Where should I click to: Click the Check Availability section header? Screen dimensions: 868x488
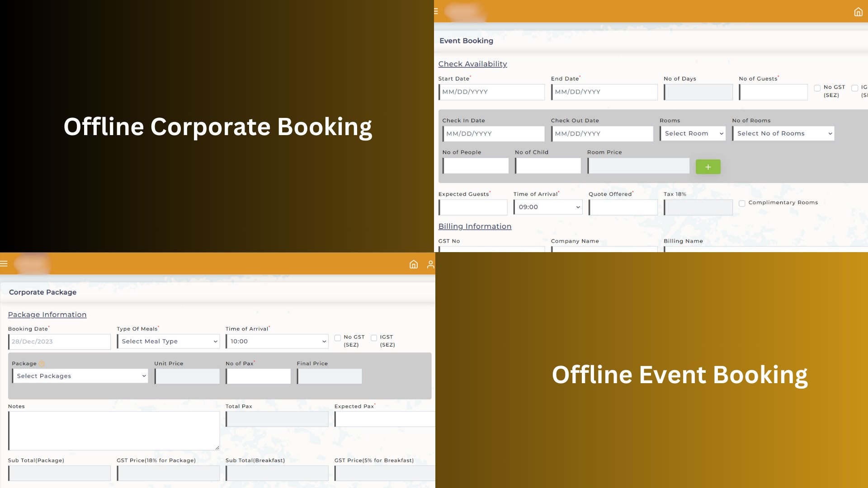pos(473,64)
